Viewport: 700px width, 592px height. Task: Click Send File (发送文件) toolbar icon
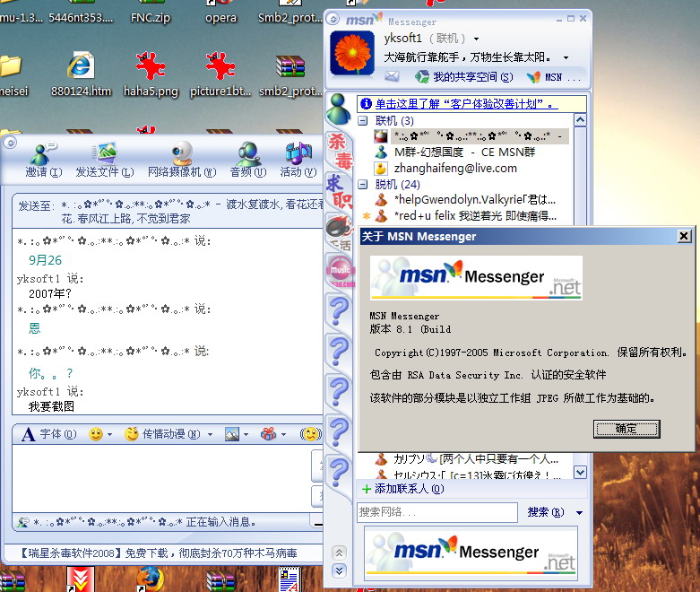pos(104,153)
